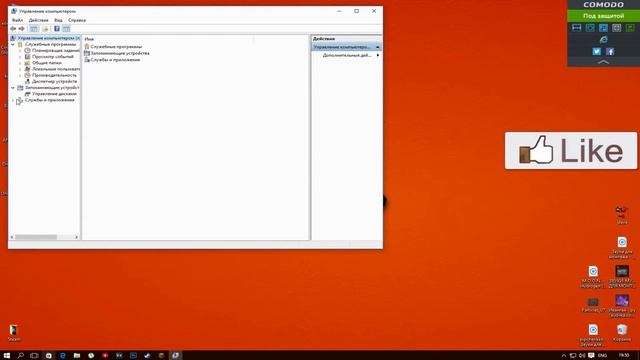Open Управление дисками in the tree
The height and width of the screenshot is (360, 640).
click(54, 94)
